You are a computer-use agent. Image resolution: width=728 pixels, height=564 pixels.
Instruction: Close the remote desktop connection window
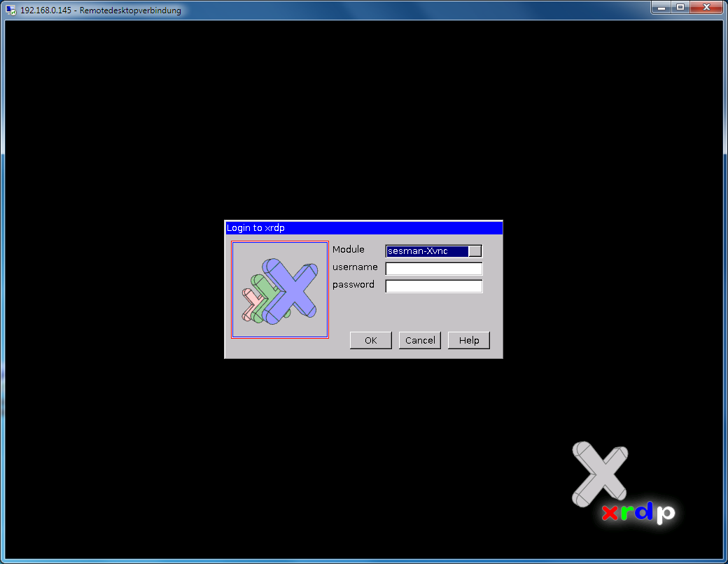706,7
